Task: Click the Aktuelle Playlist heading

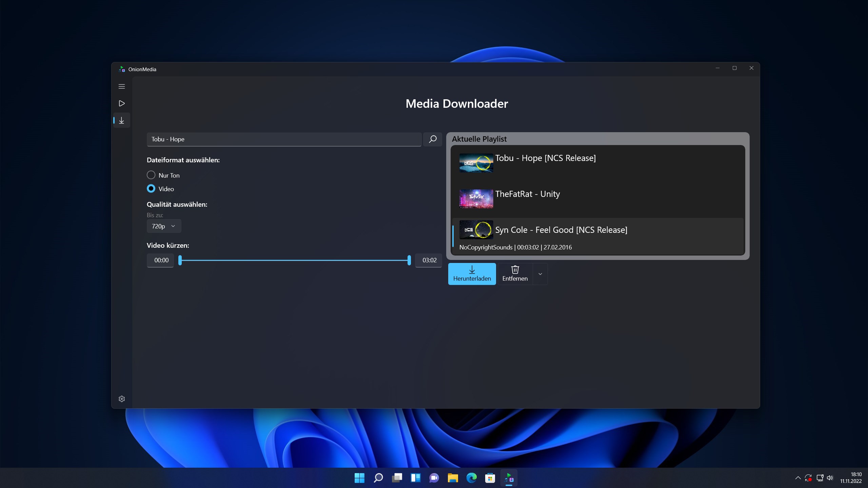Action: (479, 139)
